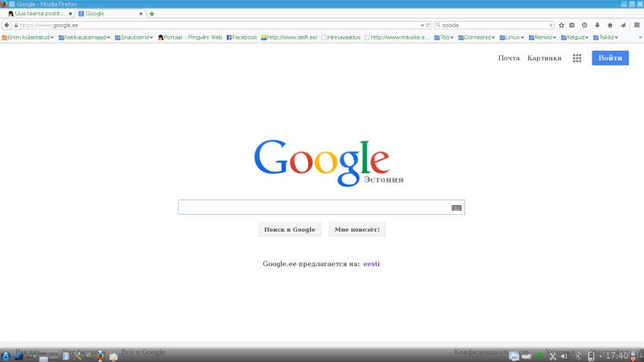
Task: Click the blue Войти sign-in button
Action: [x=610, y=58]
